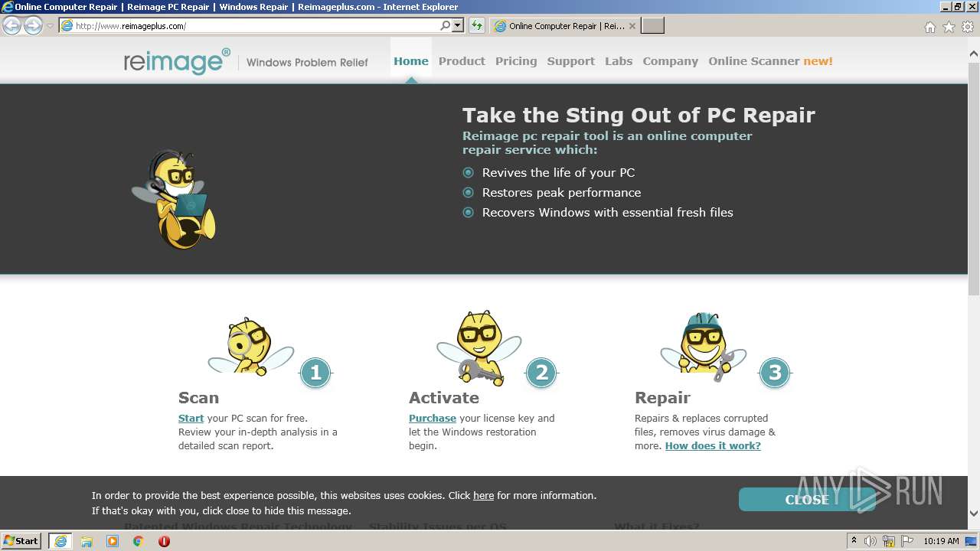Screen dimensions: 980x551
Task: Click the How does it work? link
Action: [713, 446]
